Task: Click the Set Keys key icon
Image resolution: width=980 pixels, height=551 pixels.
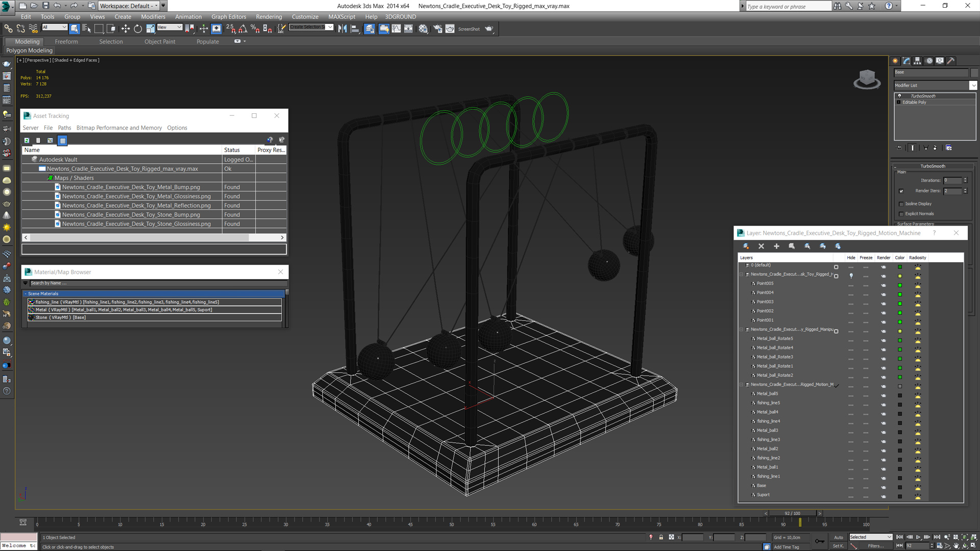Action: [819, 541]
